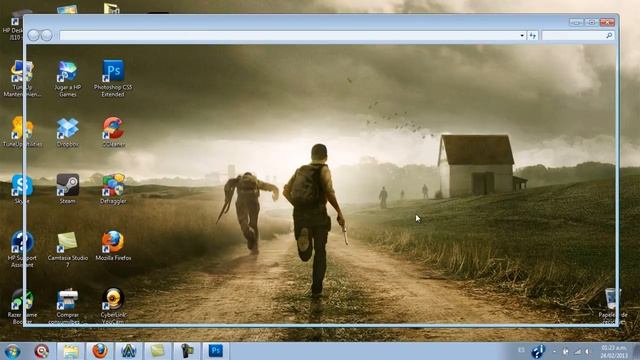Focus the explorer address bar
The width and height of the screenshot is (640, 360).
coord(289,36)
